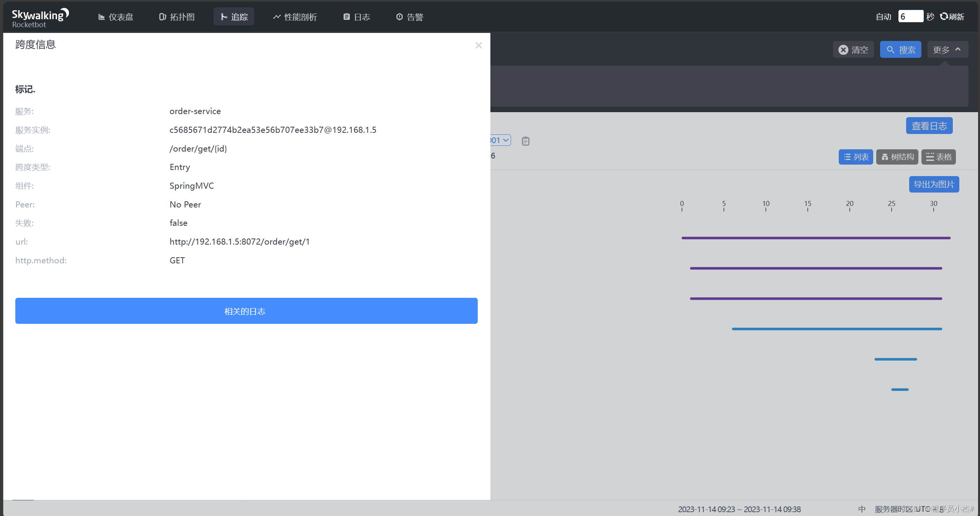Open the trace ID dropdown ending 01
This screenshot has width=980, height=516.
click(501, 140)
